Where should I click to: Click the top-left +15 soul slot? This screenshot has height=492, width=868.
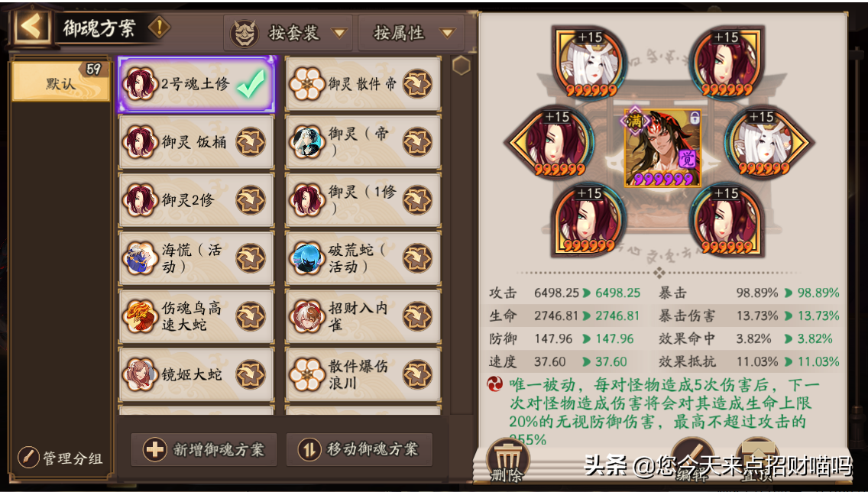click(x=590, y=63)
